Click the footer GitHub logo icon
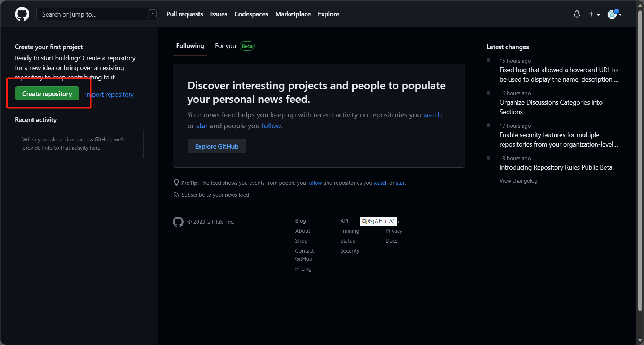The height and width of the screenshot is (345, 644). 178,222
